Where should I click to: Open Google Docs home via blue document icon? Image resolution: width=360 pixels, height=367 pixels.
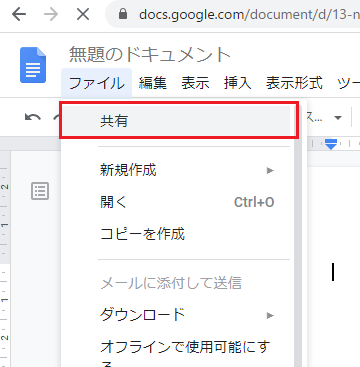(x=33, y=65)
